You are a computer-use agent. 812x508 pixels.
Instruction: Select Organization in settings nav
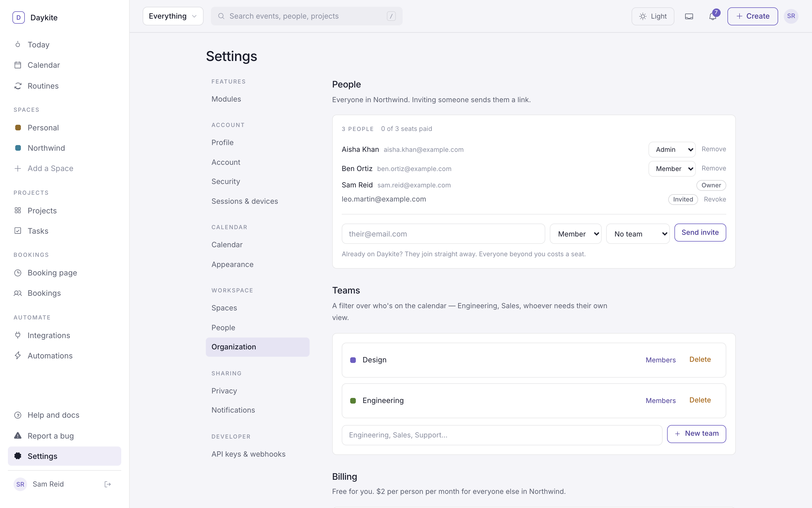(257, 347)
